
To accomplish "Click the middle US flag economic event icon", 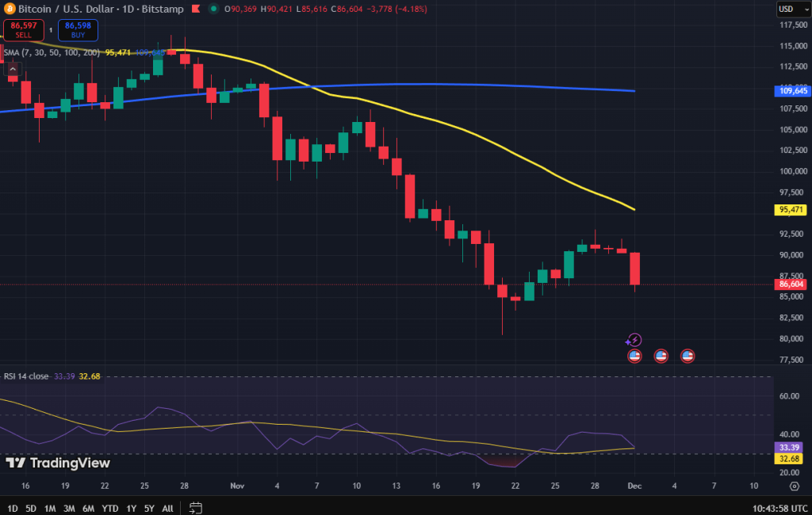I will pyautogui.click(x=661, y=357).
